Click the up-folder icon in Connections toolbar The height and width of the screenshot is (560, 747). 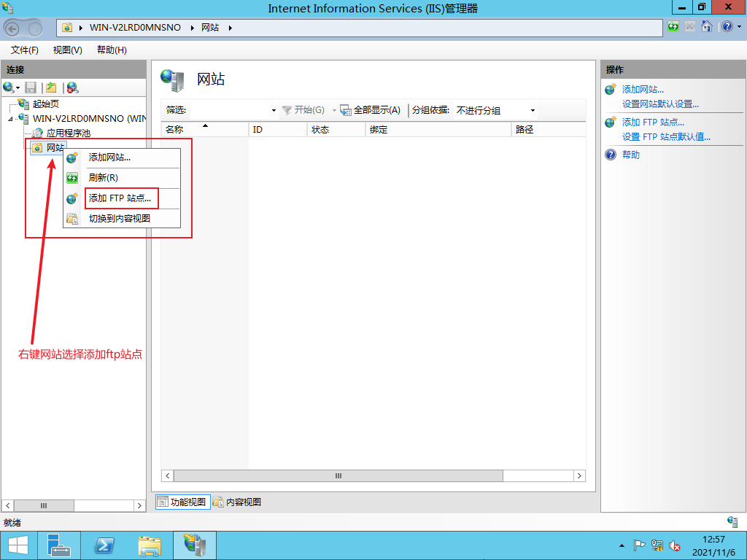tap(52, 87)
